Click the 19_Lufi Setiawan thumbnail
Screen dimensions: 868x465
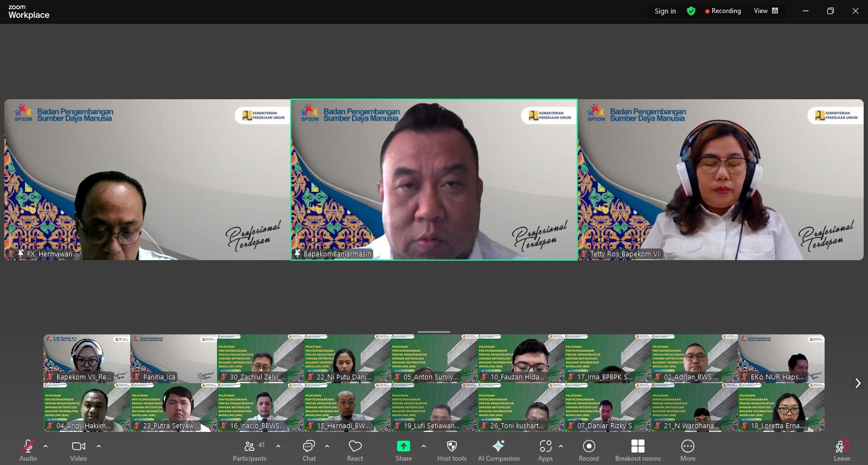click(434, 408)
